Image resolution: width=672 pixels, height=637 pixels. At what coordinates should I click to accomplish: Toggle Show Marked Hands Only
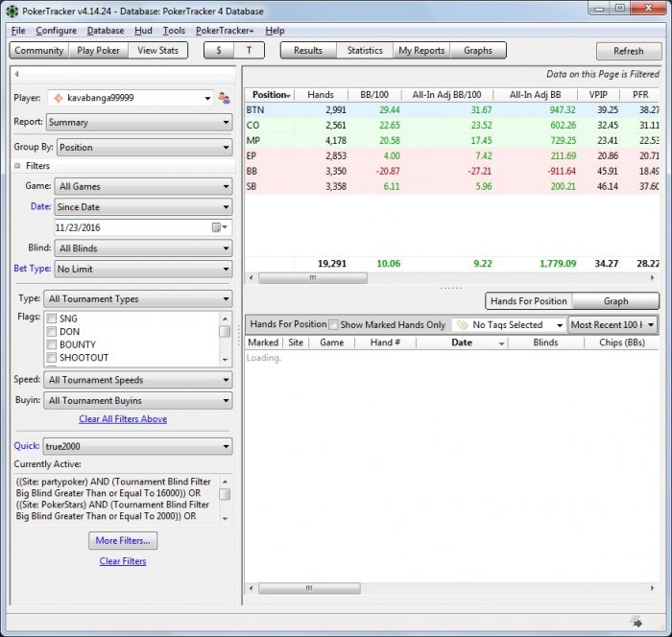tap(334, 325)
